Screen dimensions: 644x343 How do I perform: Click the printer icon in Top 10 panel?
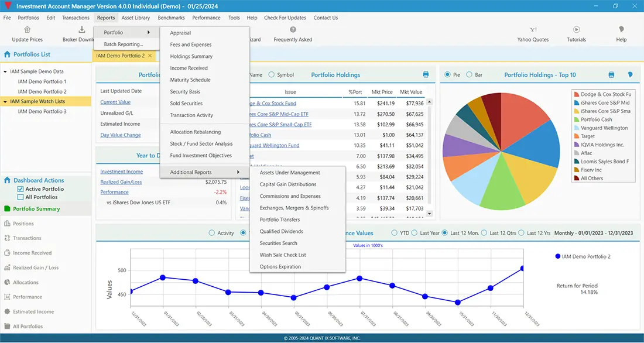(611, 75)
